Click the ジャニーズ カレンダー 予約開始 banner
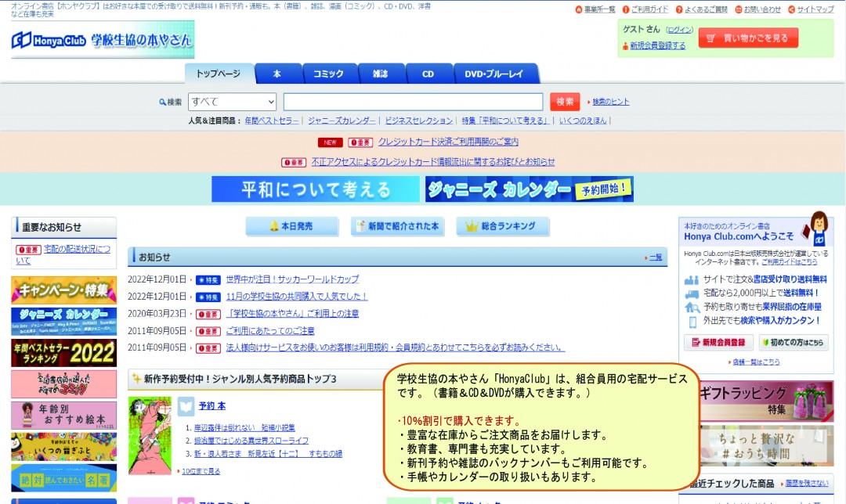 (x=530, y=189)
